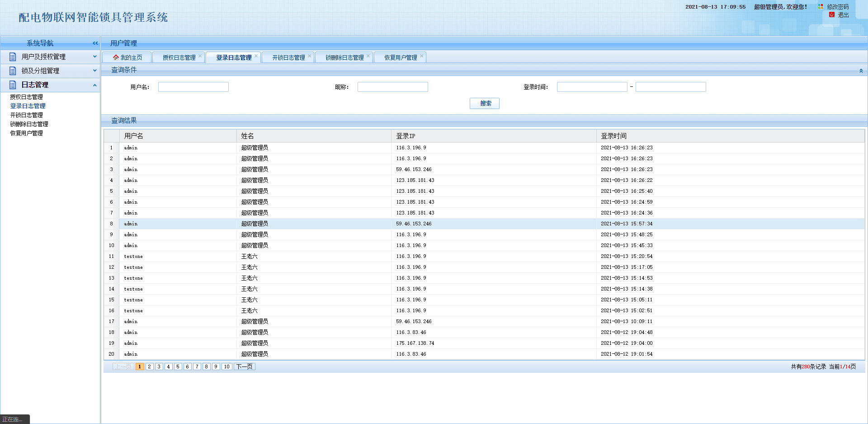Click the 修改密码 link
This screenshot has height=424, width=868.
coord(838,7)
